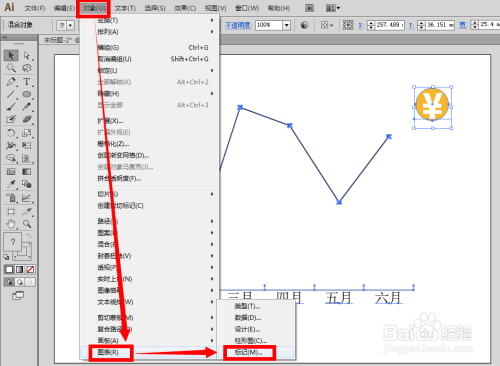Click the 编组(G) menu command
Image resolution: width=500 pixels, height=366 pixels.
tap(108, 48)
